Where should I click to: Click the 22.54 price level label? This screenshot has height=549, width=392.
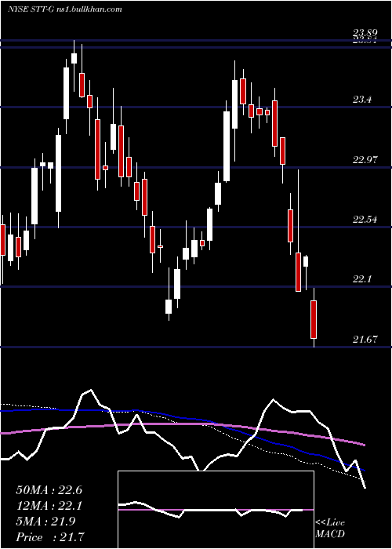pos(365,220)
